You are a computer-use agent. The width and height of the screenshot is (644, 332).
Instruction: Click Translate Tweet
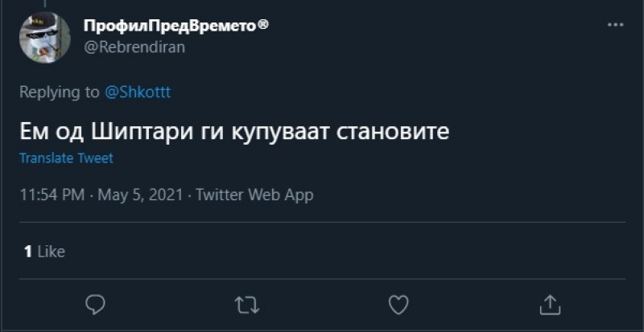[66, 158]
